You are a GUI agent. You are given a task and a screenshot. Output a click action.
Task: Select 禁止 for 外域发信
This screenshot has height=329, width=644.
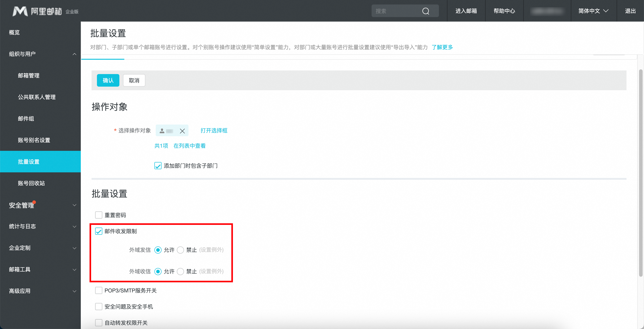(180, 250)
